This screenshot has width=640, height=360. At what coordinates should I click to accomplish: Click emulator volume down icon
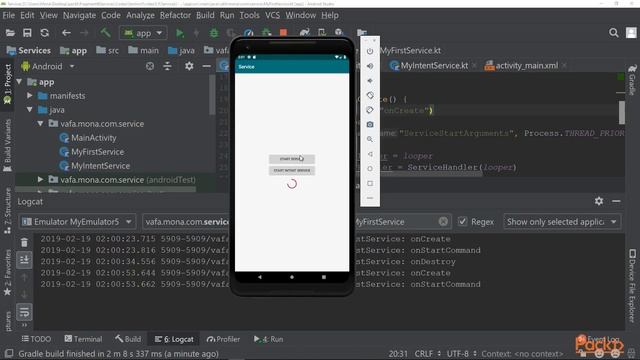(x=370, y=80)
